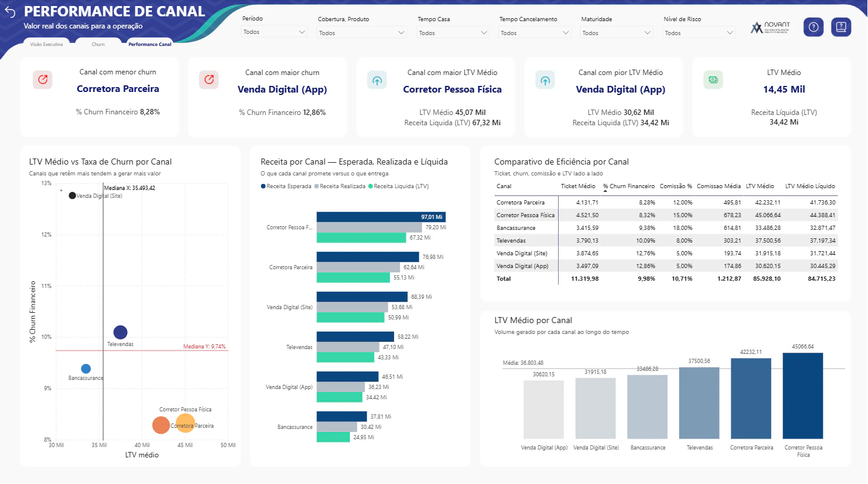Select the Venda Digital (App) column in LTV Médio por Canal
Viewport: 868px width, 484px height.
pos(544,410)
